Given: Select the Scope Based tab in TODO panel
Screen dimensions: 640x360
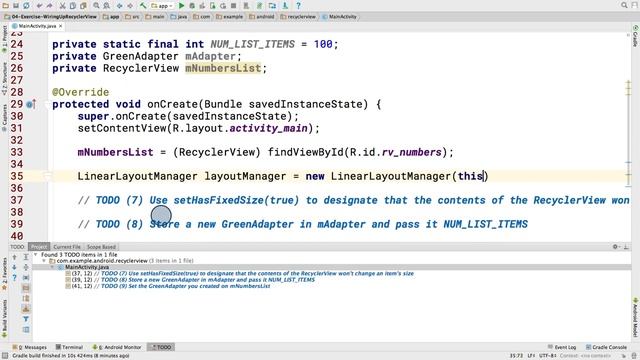Looking at the screenshot, I should 101,247.
